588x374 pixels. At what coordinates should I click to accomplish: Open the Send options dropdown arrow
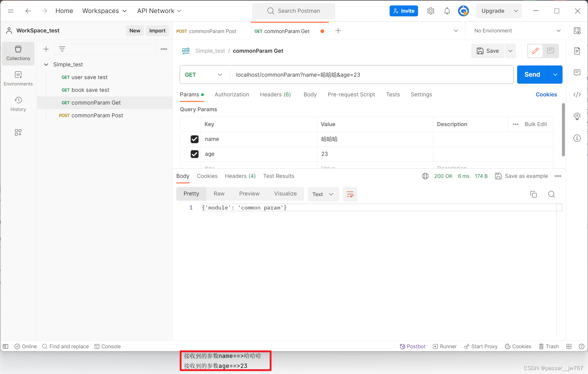tap(555, 75)
